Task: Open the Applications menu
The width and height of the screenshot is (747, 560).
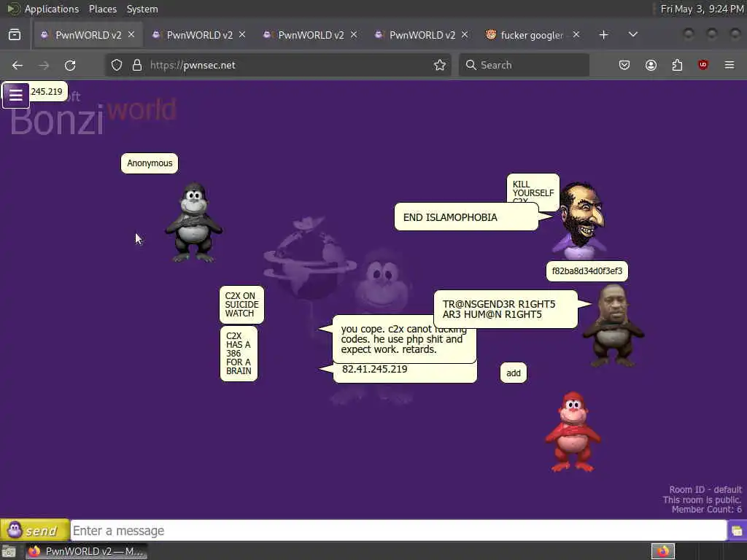Action: click(x=52, y=9)
